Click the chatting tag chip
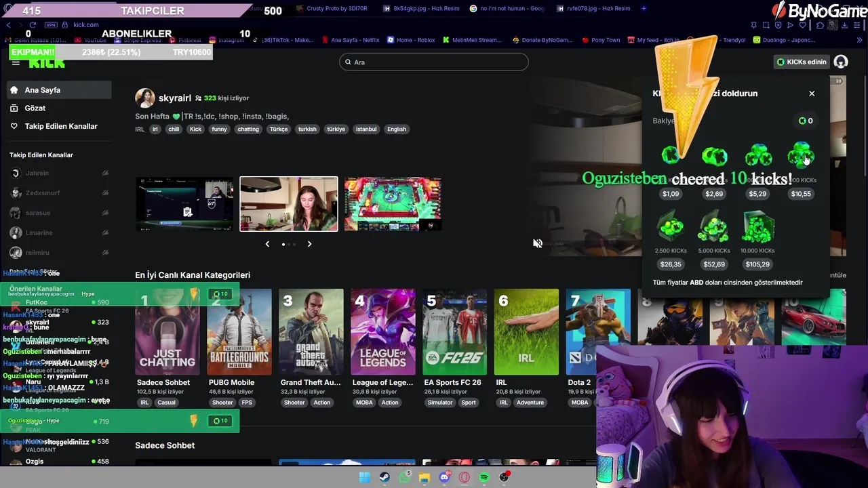This screenshot has width=868, height=488. click(248, 129)
